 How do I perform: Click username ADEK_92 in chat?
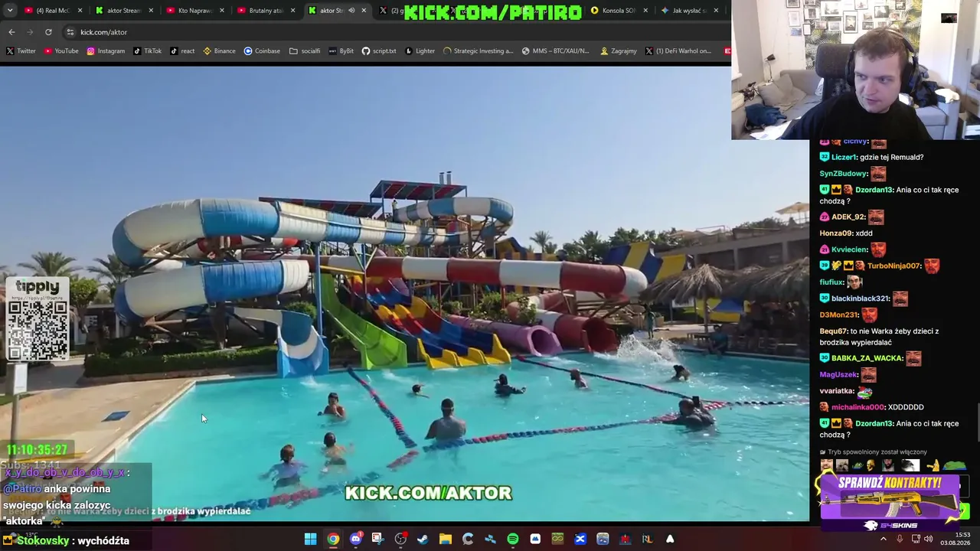coord(848,217)
